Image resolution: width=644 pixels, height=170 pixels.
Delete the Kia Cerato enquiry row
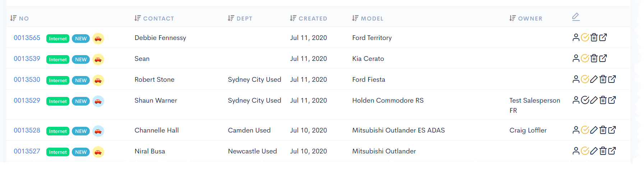point(594,58)
